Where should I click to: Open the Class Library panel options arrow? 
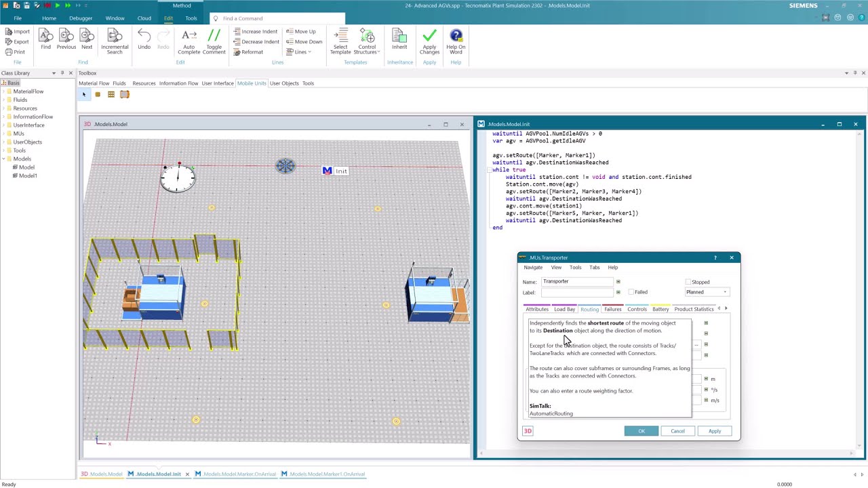(x=54, y=73)
